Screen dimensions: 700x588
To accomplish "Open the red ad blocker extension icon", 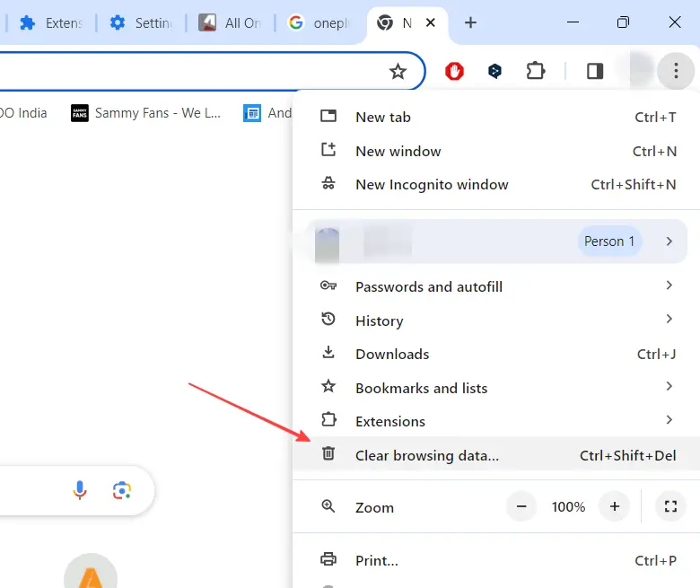I will click(455, 72).
